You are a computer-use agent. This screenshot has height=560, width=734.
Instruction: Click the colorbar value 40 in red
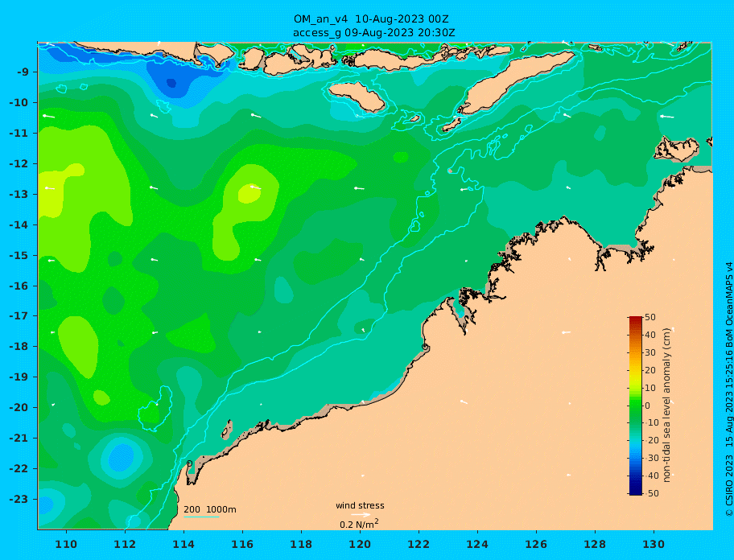pos(650,335)
